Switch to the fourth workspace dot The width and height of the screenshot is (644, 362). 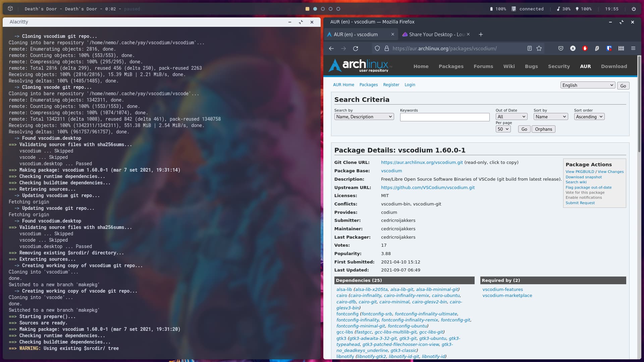tap(330, 9)
